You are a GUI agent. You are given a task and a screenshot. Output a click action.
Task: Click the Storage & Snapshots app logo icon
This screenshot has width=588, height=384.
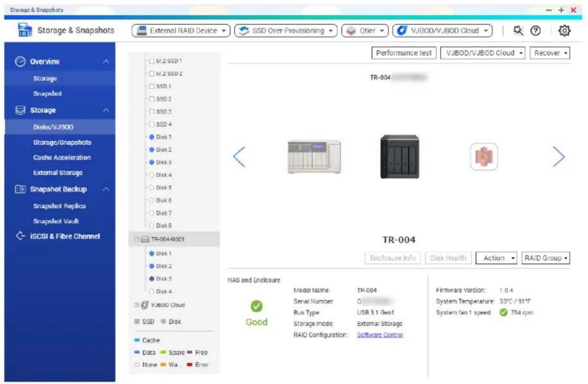click(x=24, y=31)
